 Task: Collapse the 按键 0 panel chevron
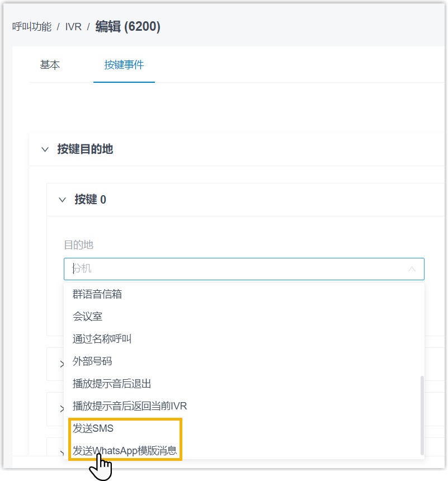[62, 200]
